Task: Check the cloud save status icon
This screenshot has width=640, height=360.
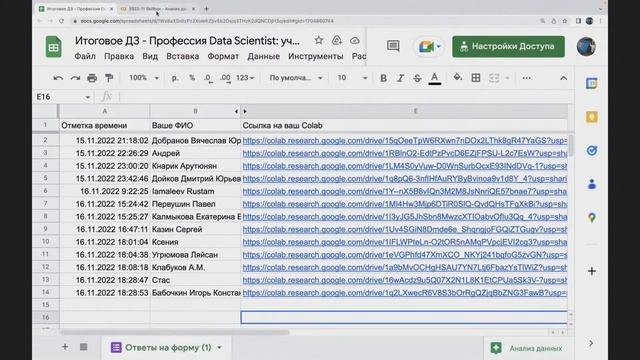Action: click(355, 40)
